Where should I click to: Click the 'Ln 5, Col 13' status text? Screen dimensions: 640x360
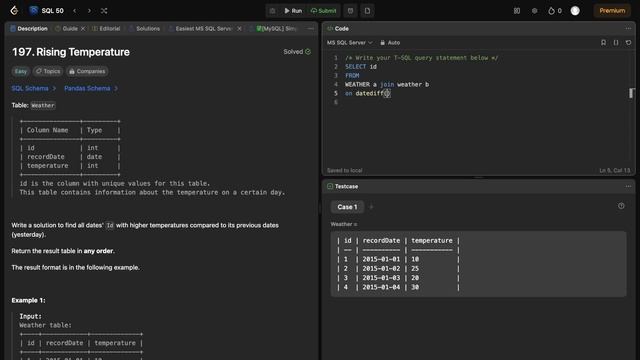pyautogui.click(x=614, y=171)
